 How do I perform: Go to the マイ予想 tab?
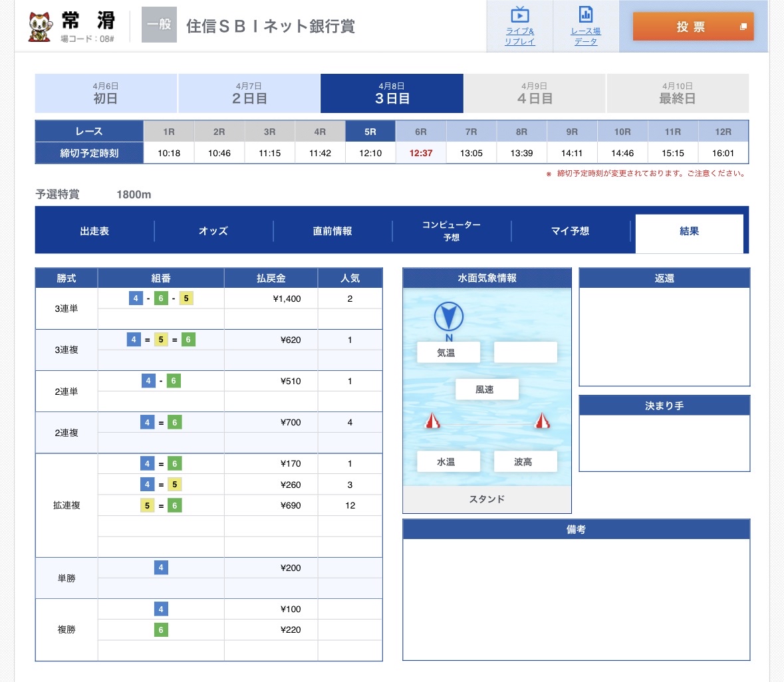click(570, 231)
